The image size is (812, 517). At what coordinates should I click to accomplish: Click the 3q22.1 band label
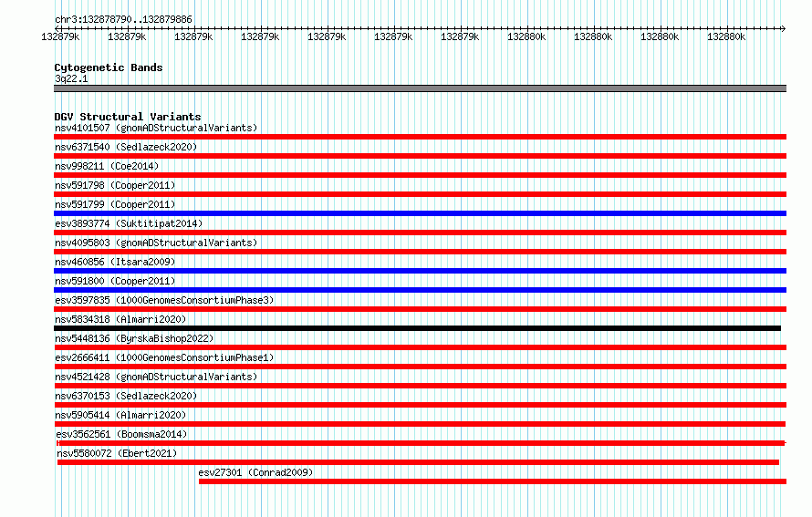coord(71,78)
